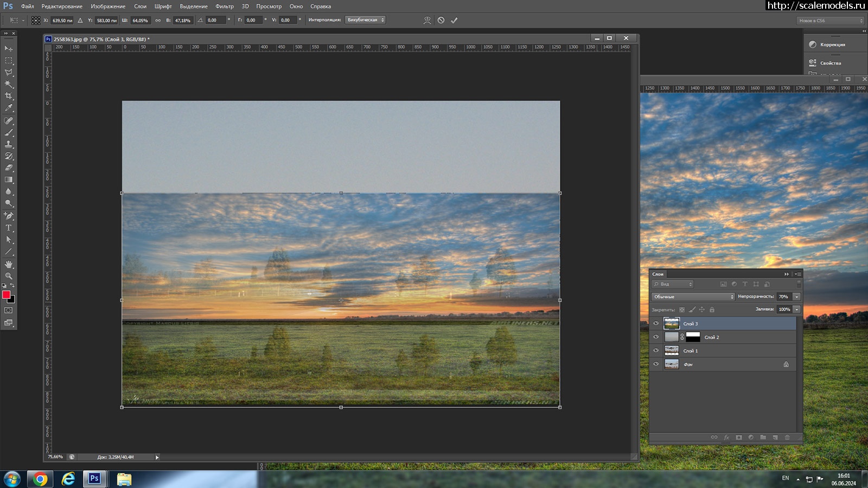
Task: Select the Gradient tool
Action: point(9,179)
